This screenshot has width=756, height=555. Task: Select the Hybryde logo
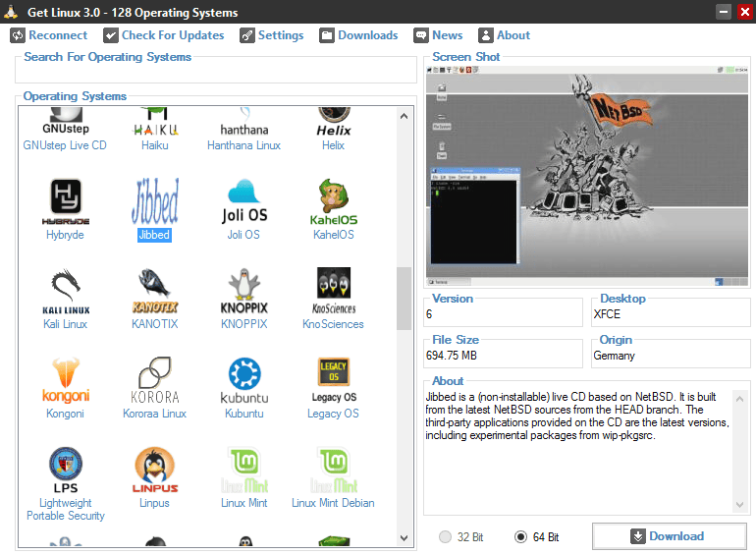point(66,201)
